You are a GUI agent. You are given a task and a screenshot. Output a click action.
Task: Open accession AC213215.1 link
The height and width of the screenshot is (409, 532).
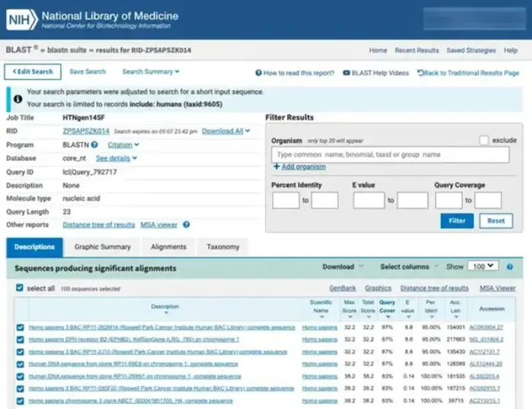(x=485, y=401)
